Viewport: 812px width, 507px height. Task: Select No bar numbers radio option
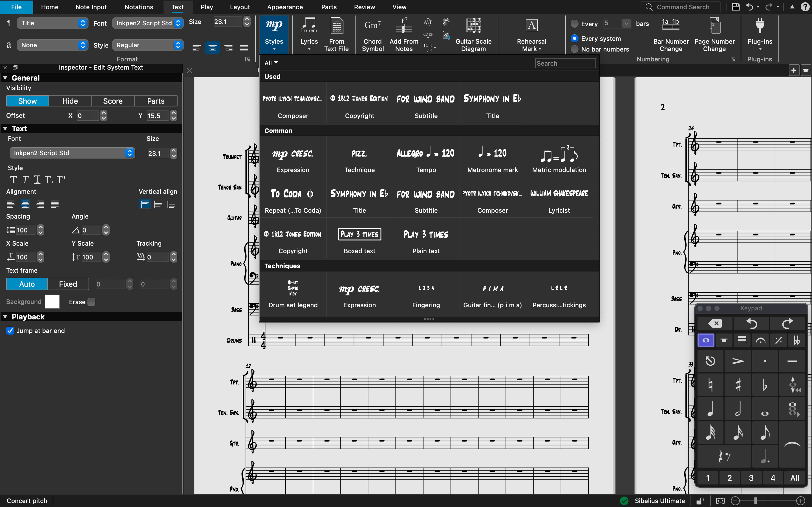(x=575, y=49)
